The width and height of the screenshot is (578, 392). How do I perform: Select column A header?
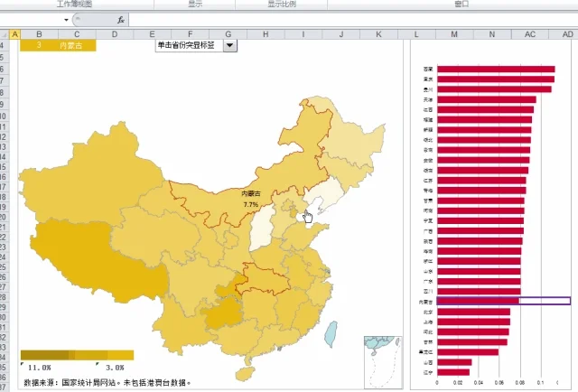(x=14, y=34)
